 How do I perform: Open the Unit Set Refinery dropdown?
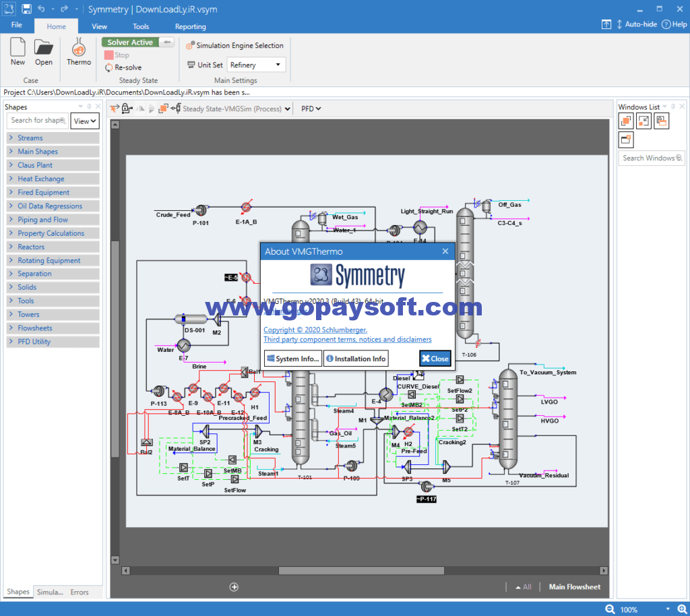[256, 65]
